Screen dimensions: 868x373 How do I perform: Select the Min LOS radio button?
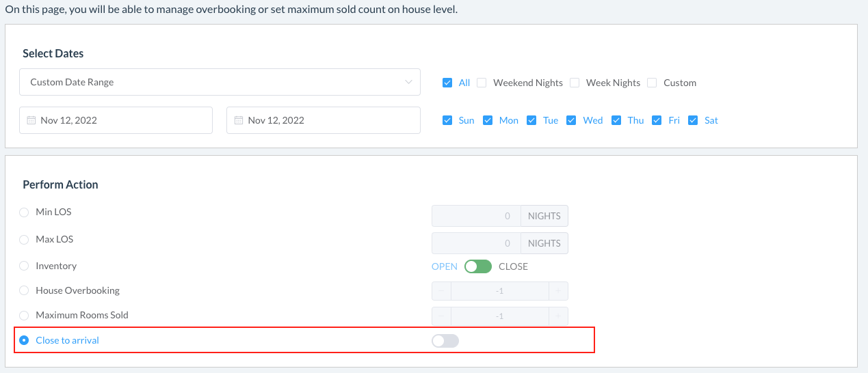tap(24, 212)
